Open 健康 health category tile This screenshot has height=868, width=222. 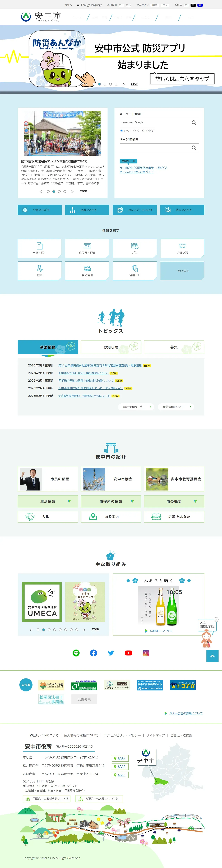[39, 271]
